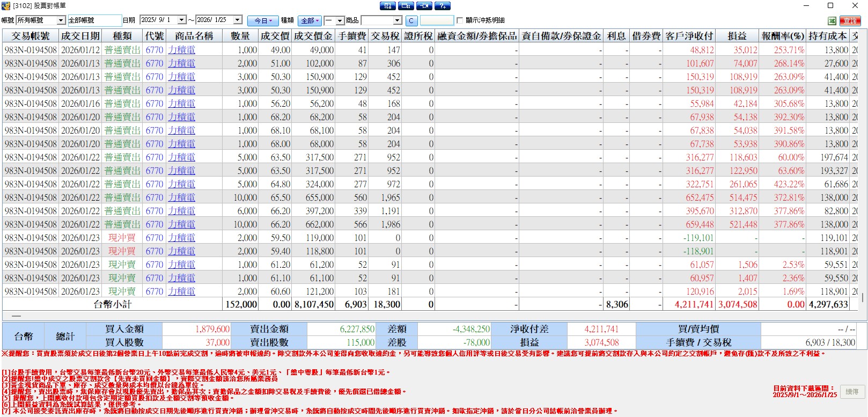Click the red 查詢 query button
The height and width of the screenshot is (417, 868).
(850, 20)
